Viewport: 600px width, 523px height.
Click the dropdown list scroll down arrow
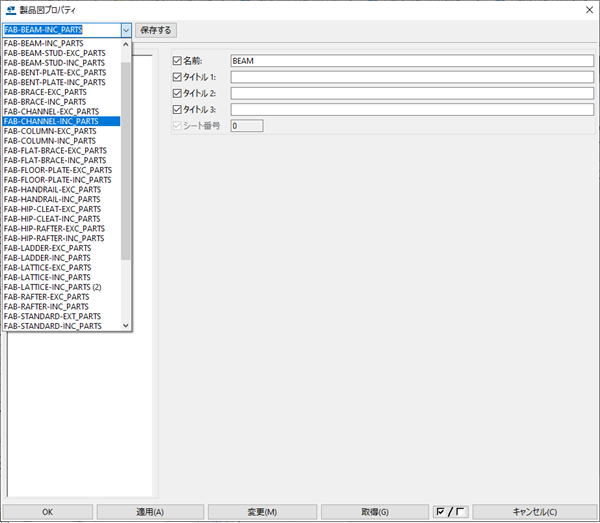point(126,326)
